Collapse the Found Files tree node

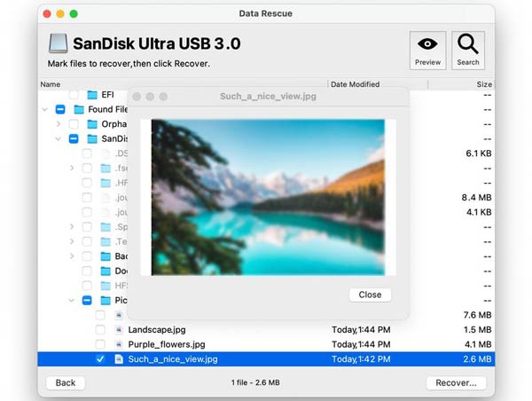pyautogui.click(x=45, y=109)
